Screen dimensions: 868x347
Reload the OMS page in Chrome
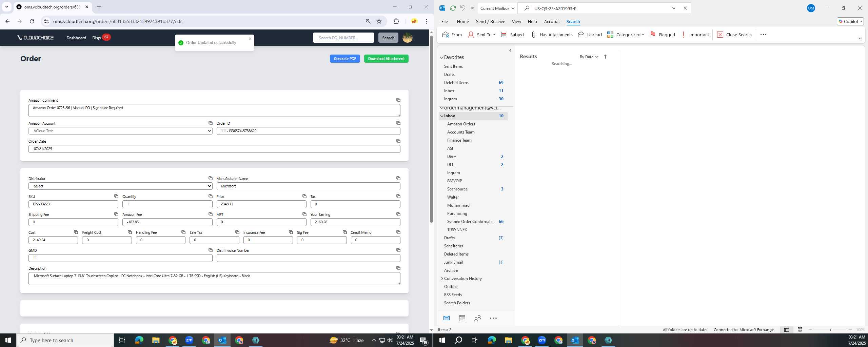tap(32, 21)
